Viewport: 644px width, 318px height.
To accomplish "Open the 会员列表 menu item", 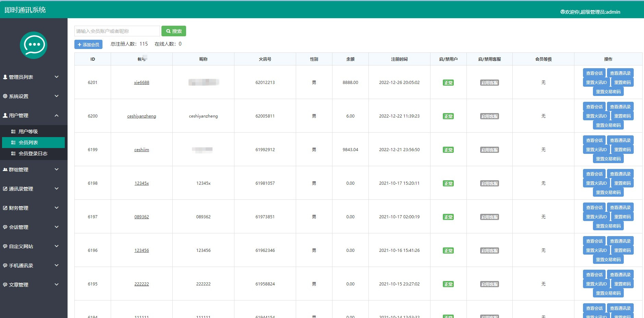I will (x=33, y=143).
